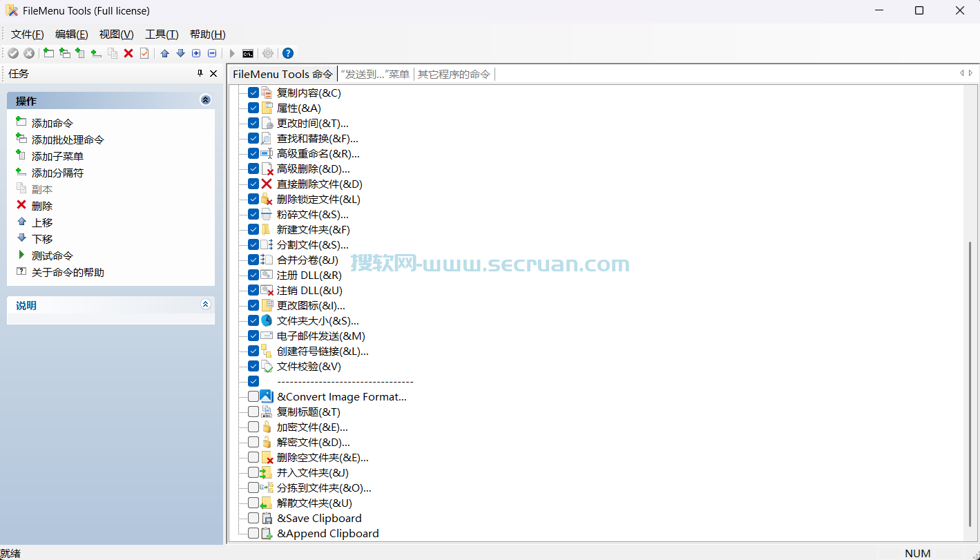The height and width of the screenshot is (560, 980).
Task: Click the add batch command toolbar icon
Action: (x=65, y=53)
